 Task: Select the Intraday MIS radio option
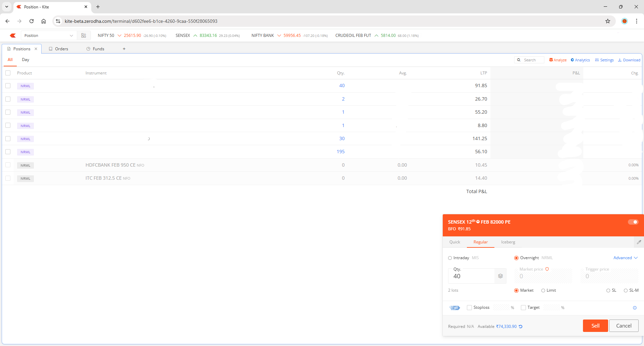[x=450, y=258]
